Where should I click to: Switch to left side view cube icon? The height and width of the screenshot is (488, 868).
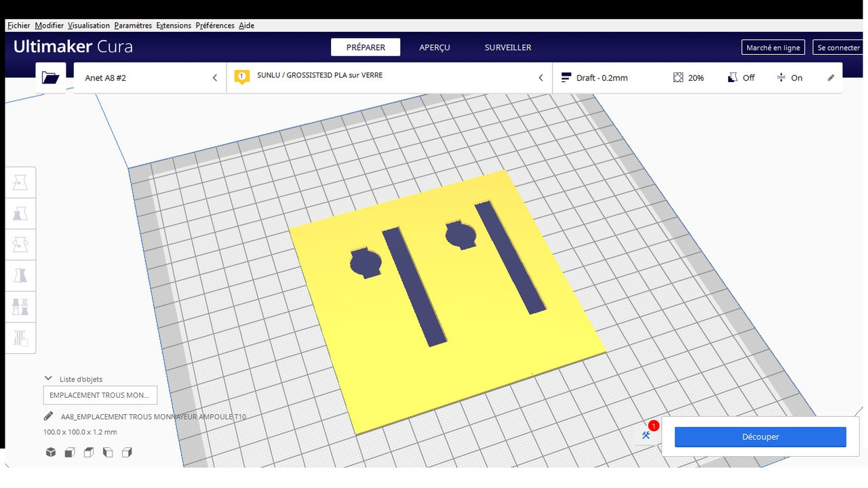coord(107,452)
